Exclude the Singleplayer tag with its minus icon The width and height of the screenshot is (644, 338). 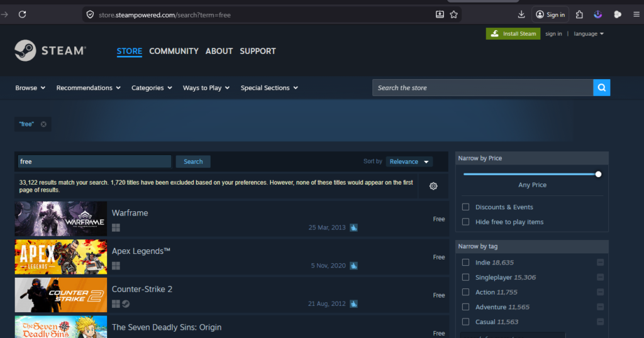tap(600, 277)
